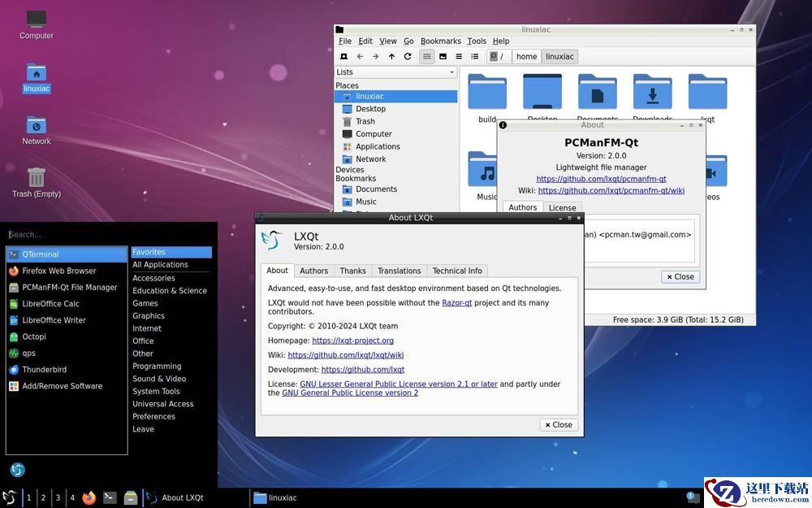This screenshot has width=812, height=508.
Task: Open the GNU Lesser General Public License link
Action: click(398, 384)
